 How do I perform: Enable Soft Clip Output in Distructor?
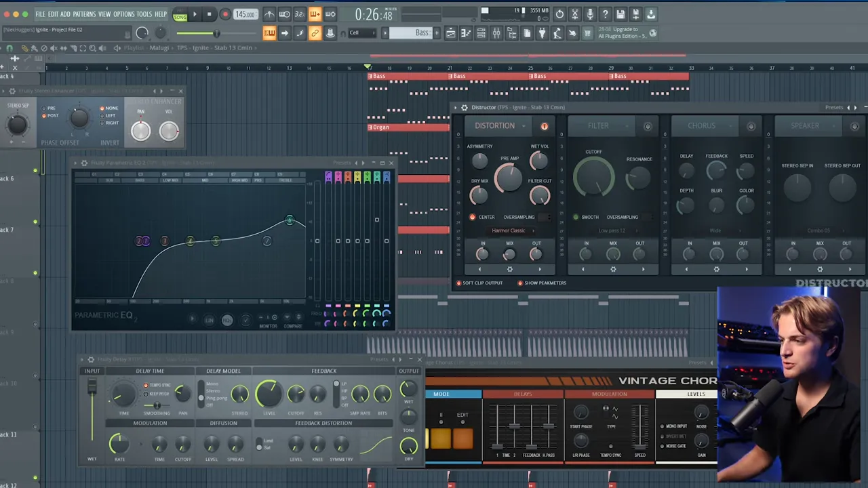pyautogui.click(x=459, y=283)
